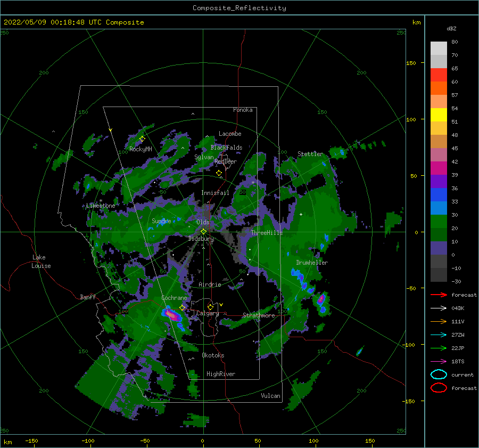Screen dimensions: 479x448
Task: Click the -150 tick on bottom axis
Action: pos(31,441)
